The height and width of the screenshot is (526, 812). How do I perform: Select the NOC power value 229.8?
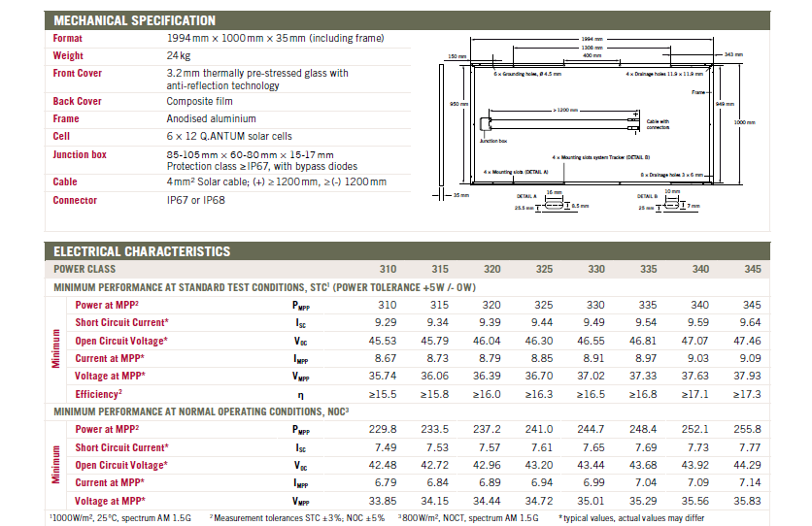383,429
